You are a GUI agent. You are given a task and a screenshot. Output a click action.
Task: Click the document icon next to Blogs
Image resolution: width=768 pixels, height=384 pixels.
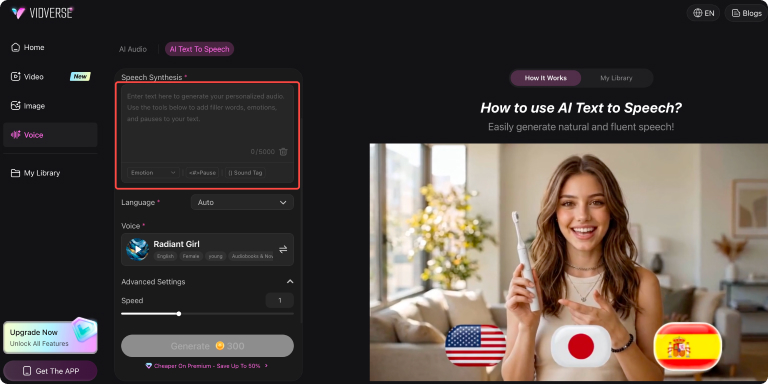click(x=736, y=13)
